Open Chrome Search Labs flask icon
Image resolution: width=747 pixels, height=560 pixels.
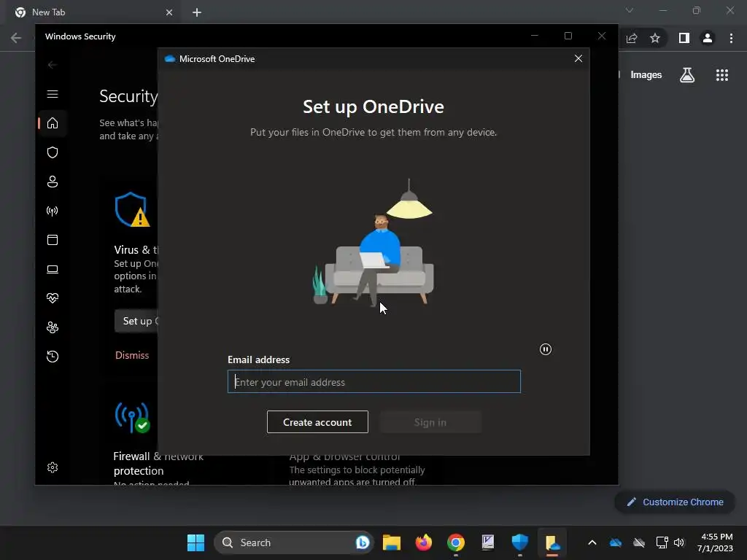tap(687, 75)
